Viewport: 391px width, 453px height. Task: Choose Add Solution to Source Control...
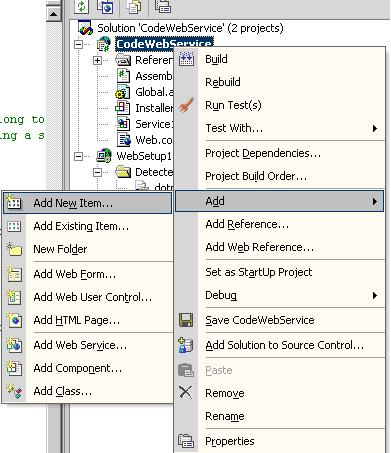[x=280, y=345]
